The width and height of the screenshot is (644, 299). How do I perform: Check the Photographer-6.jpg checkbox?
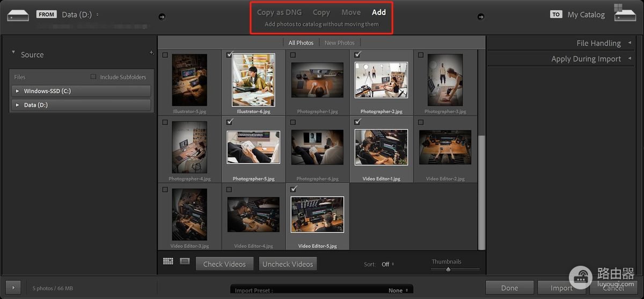293,122
